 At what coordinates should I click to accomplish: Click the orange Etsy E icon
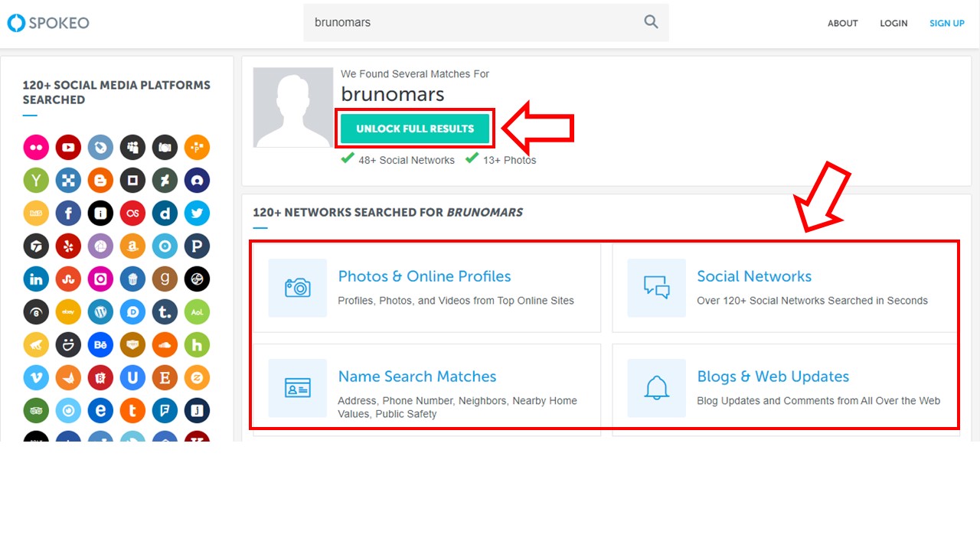(165, 378)
